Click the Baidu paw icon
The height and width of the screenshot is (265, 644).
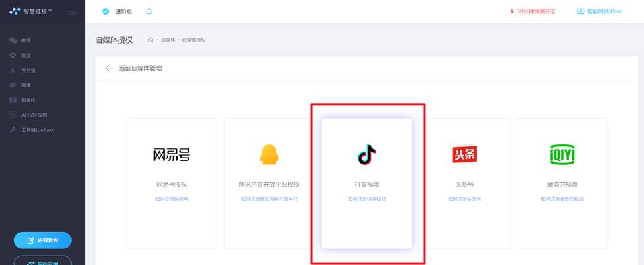[x=13, y=55]
